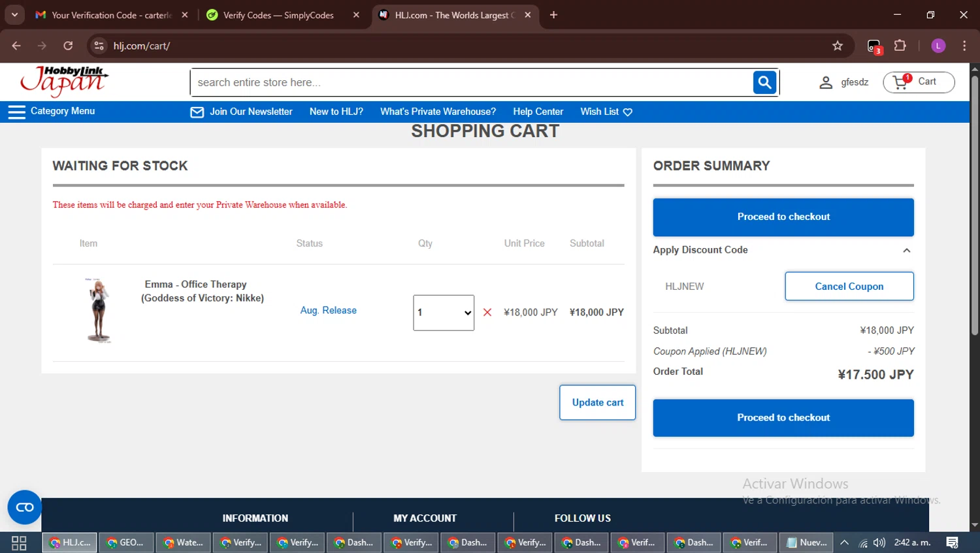Viewport: 980px width, 553px height.
Task: Remove Emma item with red X
Action: tap(487, 312)
